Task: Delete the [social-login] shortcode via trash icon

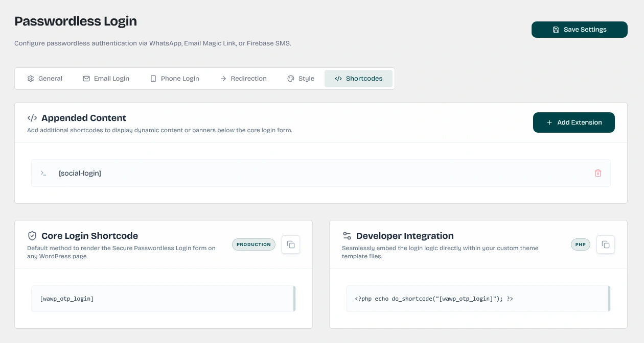Action: pyautogui.click(x=598, y=173)
